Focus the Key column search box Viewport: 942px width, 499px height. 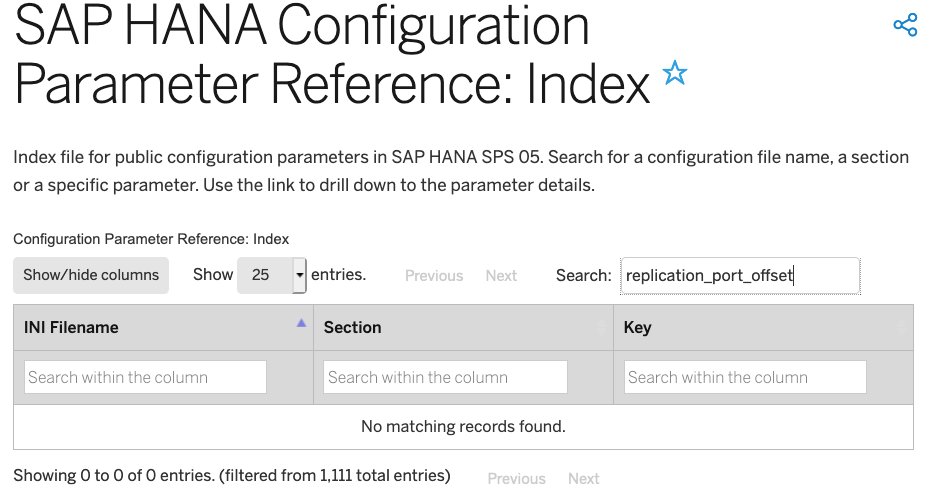click(x=745, y=377)
